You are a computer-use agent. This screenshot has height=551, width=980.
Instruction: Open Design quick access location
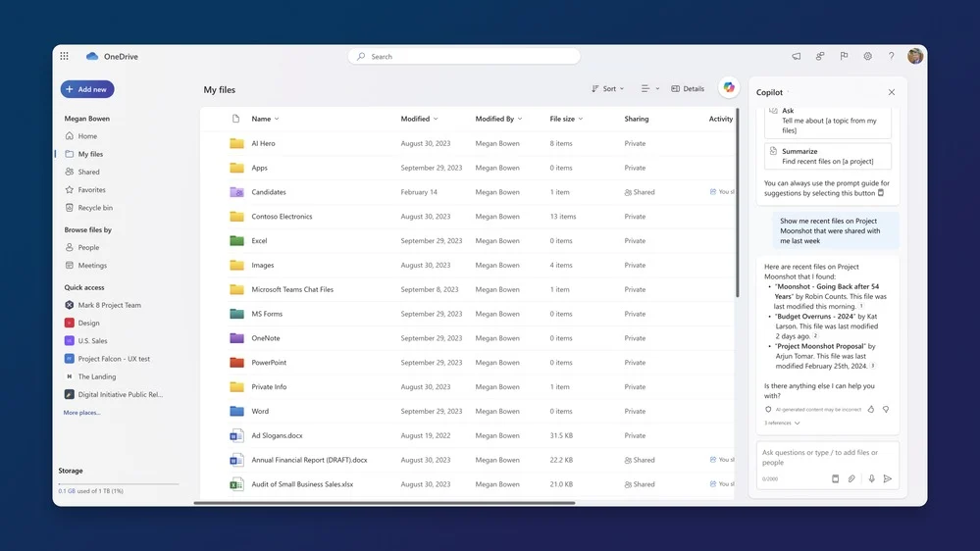pyautogui.click(x=88, y=323)
